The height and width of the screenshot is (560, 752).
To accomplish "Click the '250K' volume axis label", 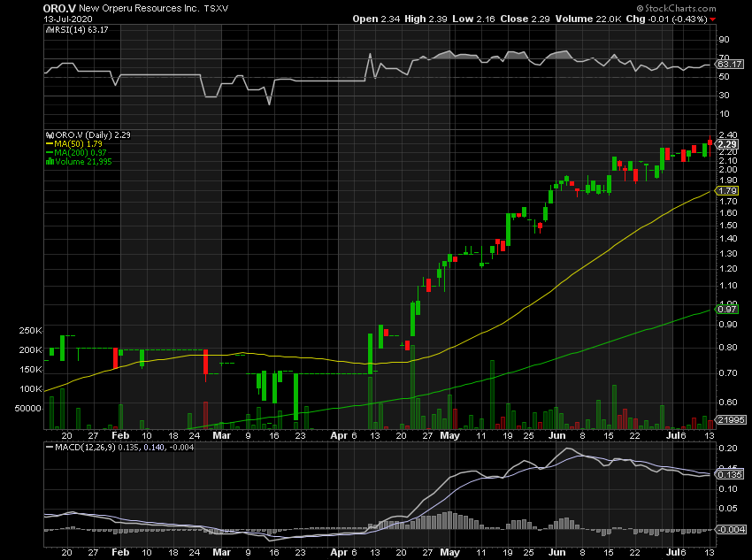I will tap(31, 331).
